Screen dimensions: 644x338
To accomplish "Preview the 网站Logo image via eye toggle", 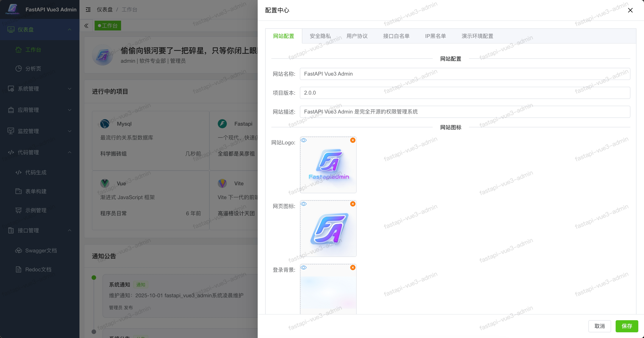I will 304,140.
